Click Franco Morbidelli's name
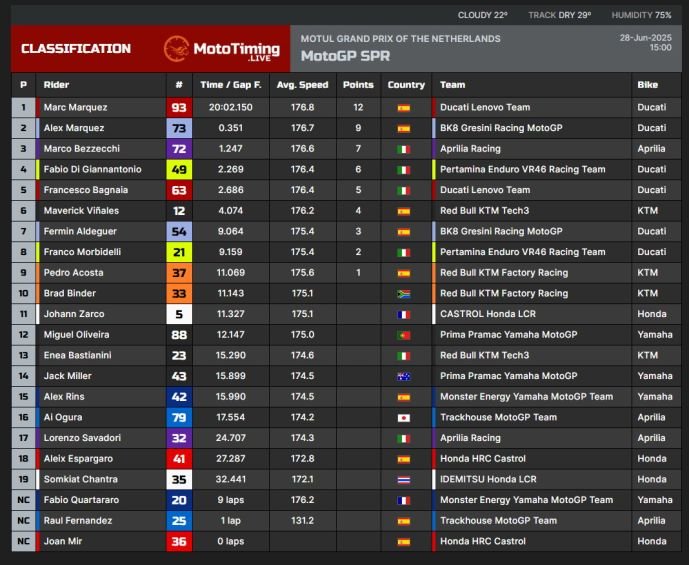This screenshot has height=565, width=689. click(82, 252)
